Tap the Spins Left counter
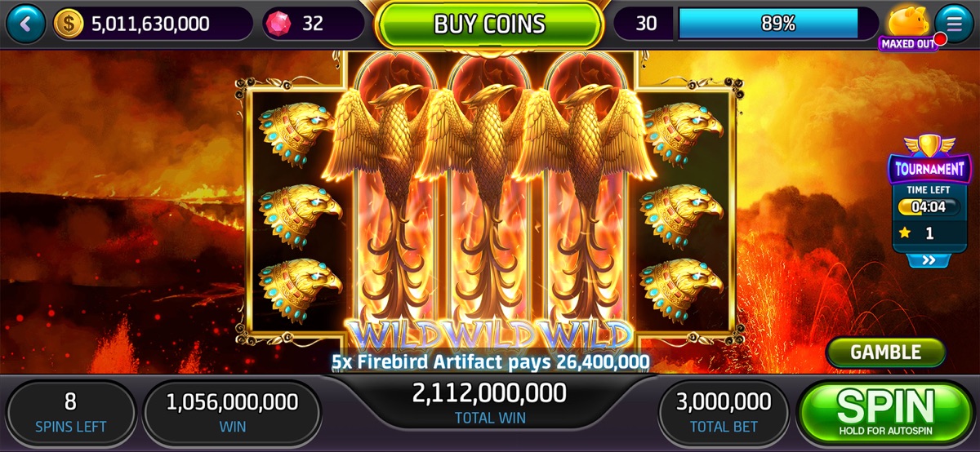Viewport: 980px width, 452px height. [70, 411]
